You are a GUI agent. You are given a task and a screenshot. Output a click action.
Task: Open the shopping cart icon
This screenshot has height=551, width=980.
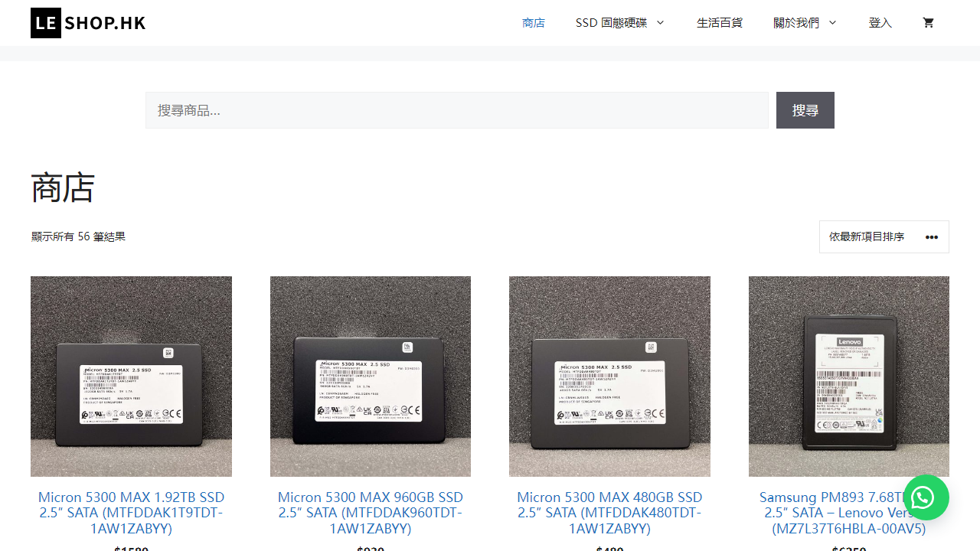point(929,23)
